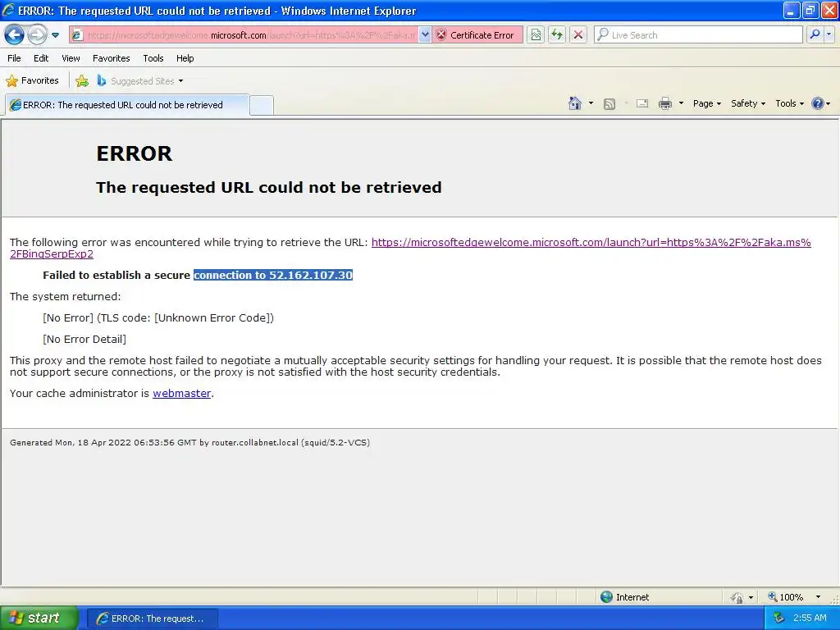Click the Read Mail icon
The image size is (840, 630).
click(642, 104)
